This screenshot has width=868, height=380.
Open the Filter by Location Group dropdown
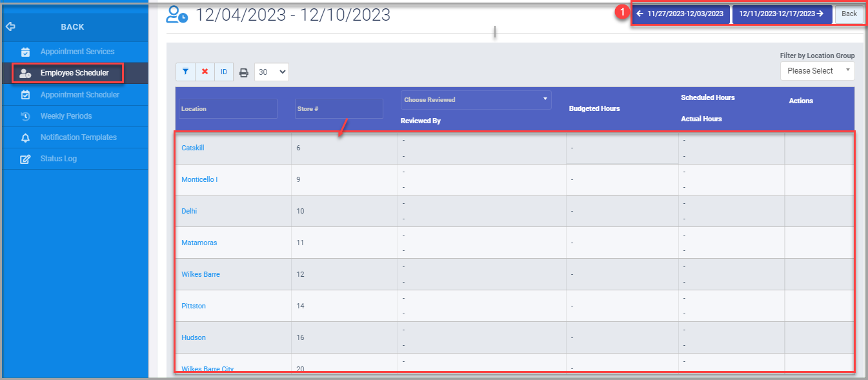point(817,70)
